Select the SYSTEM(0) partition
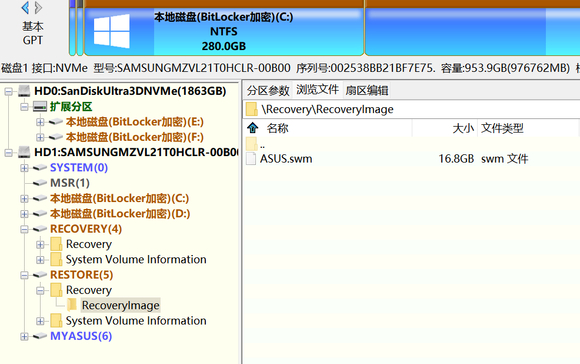The width and height of the screenshot is (580, 364). [x=79, y=168]
